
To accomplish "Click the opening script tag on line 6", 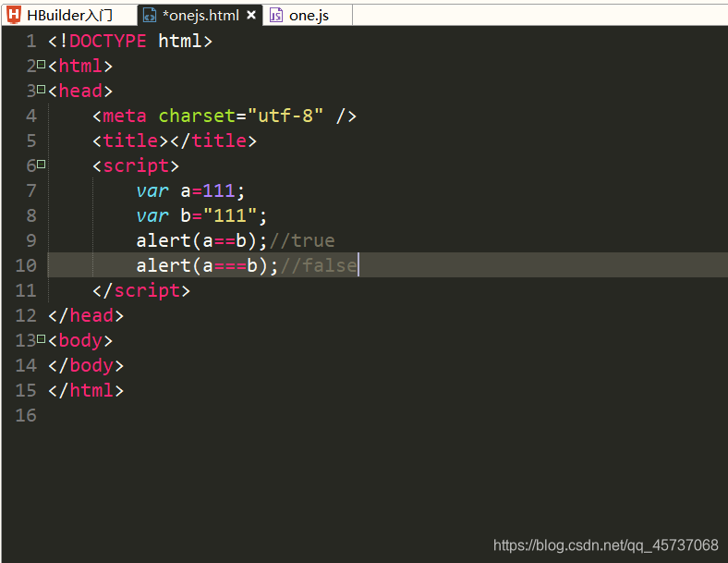I will (x=136, y=165).
